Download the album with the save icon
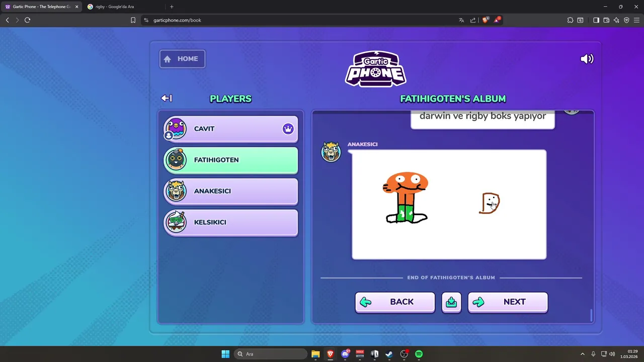644x362 pixels. pyautogui.click(x=451, y=302)
